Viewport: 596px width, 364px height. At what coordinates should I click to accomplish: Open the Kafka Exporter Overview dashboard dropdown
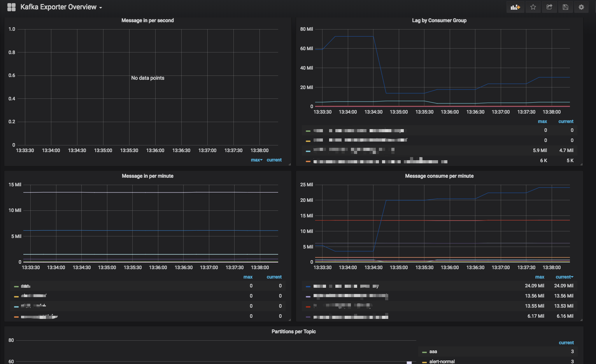pos(61,7)
